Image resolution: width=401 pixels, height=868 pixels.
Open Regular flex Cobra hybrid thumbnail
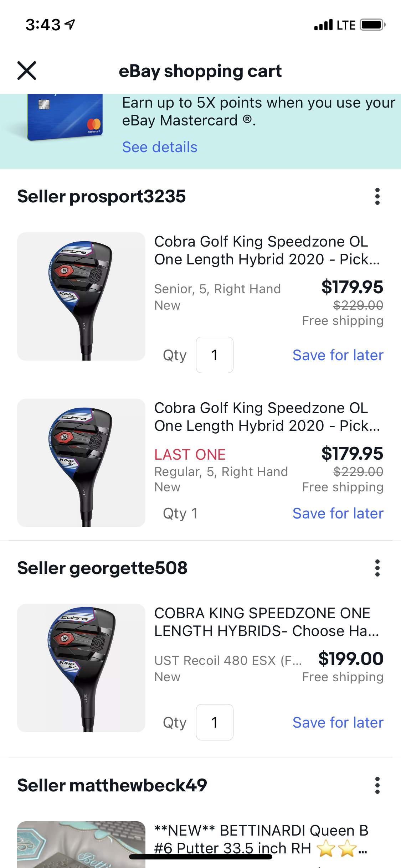pos(81,463)
